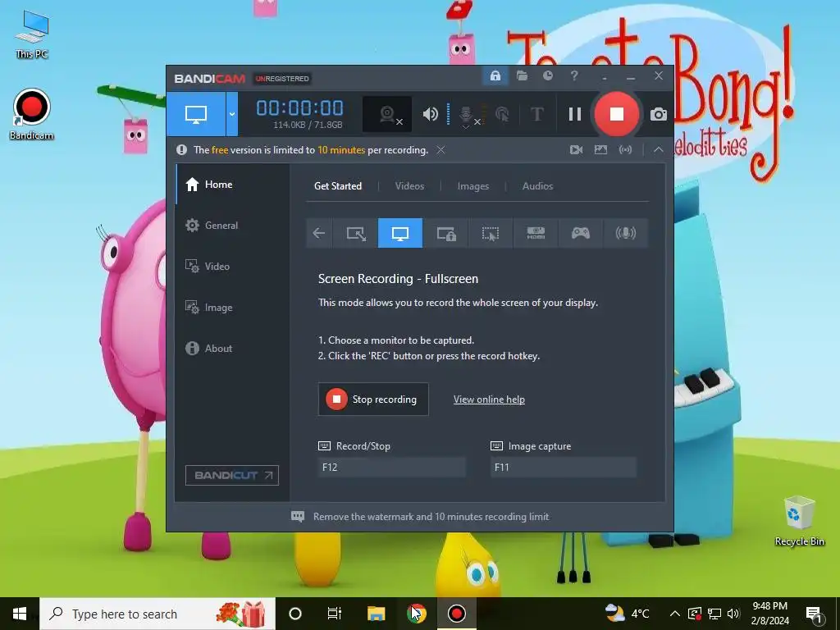Select game recording mode gamepad icon
Viewport: 840px width, 630px height.
tap(580, 233)
